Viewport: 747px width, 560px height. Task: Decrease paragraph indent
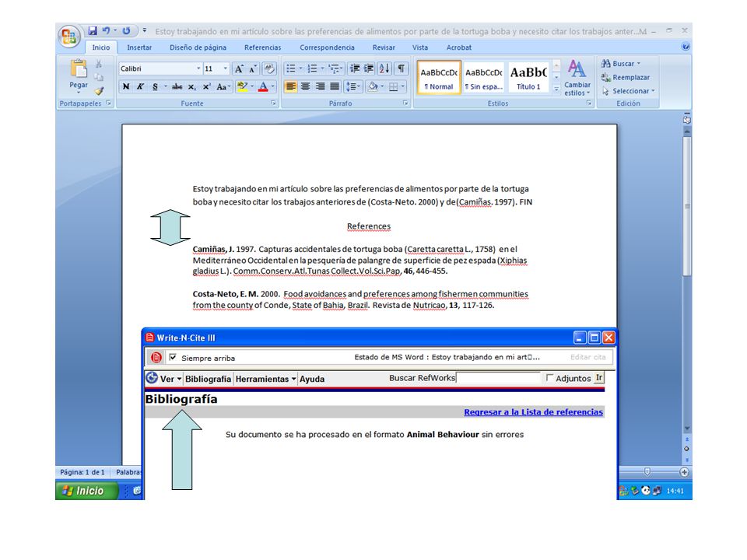(355, 68)
